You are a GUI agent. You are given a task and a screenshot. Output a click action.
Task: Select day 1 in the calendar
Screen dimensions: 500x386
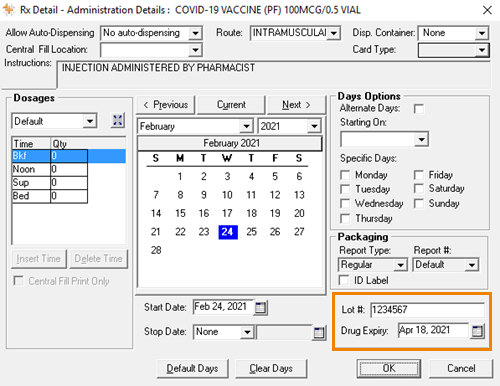coord(180,176)
